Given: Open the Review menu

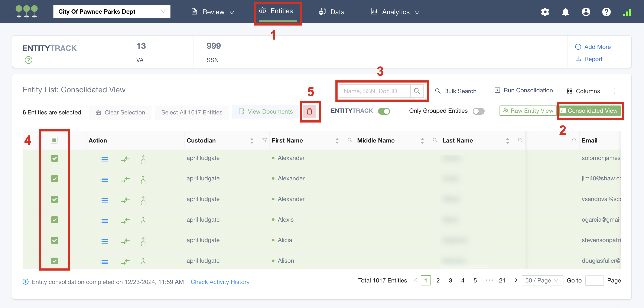Looking at the screenshot, I should pos(213,12).
